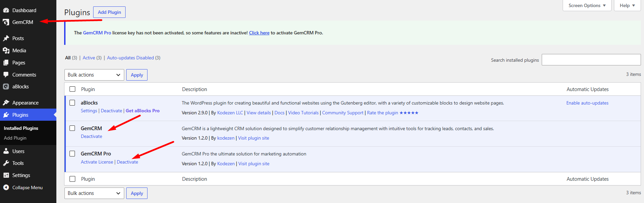Screen dimensions: 644x203
Task: Enable auto-updates for aBlocks
Action: 587,103
